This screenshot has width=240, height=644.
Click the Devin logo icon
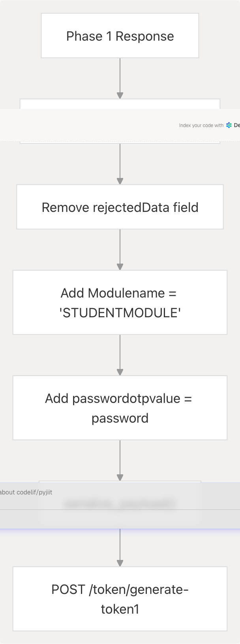[x=229, y=125]
